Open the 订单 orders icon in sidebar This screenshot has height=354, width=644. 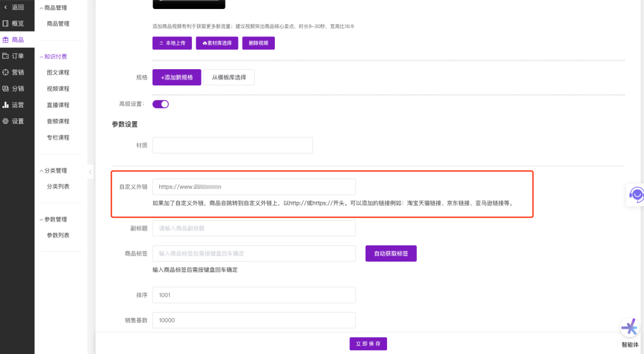tap(5, 56)
